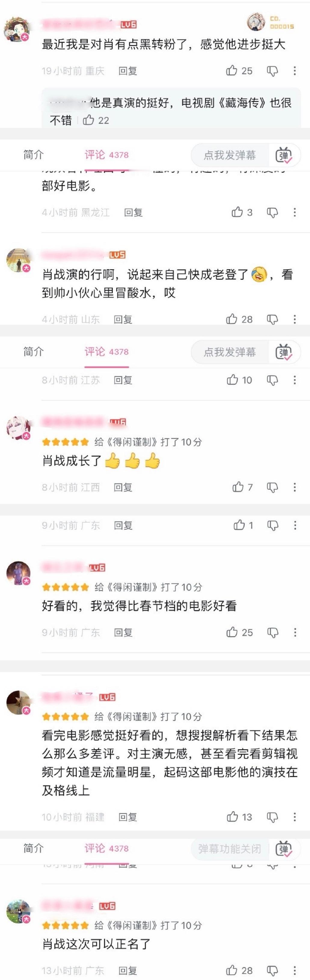Screen dimensions: 310x980
Task: Toggle the second 弹 danmaku display button
Action: coord(284,352)
